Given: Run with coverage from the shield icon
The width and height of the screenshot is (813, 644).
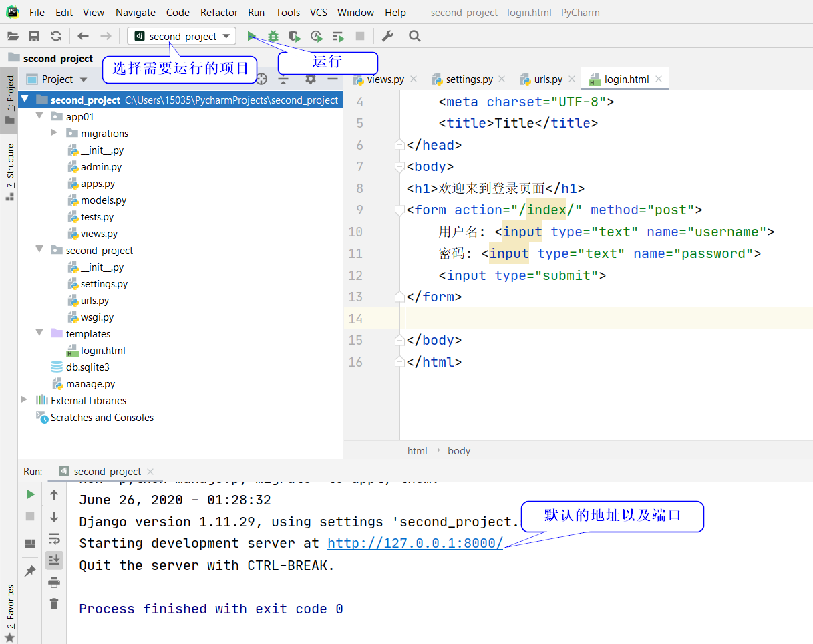Looking at the screenshot, I should [x=295, y=36].
